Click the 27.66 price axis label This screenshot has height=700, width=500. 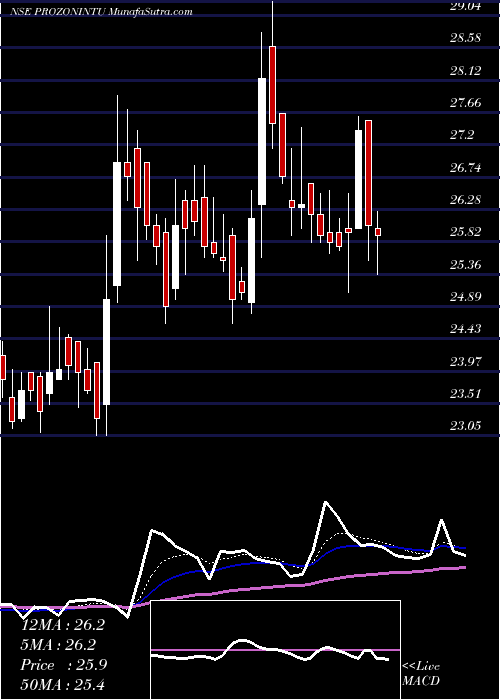(465, 103)
